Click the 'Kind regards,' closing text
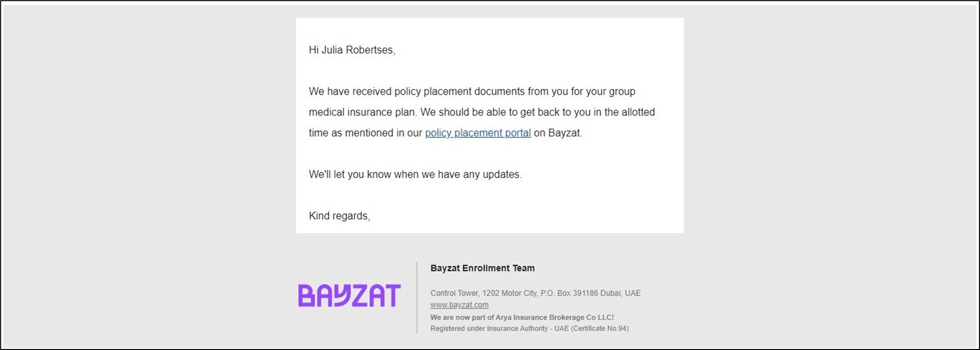Viewport: 980px width, 350px height. pos(339,216)
